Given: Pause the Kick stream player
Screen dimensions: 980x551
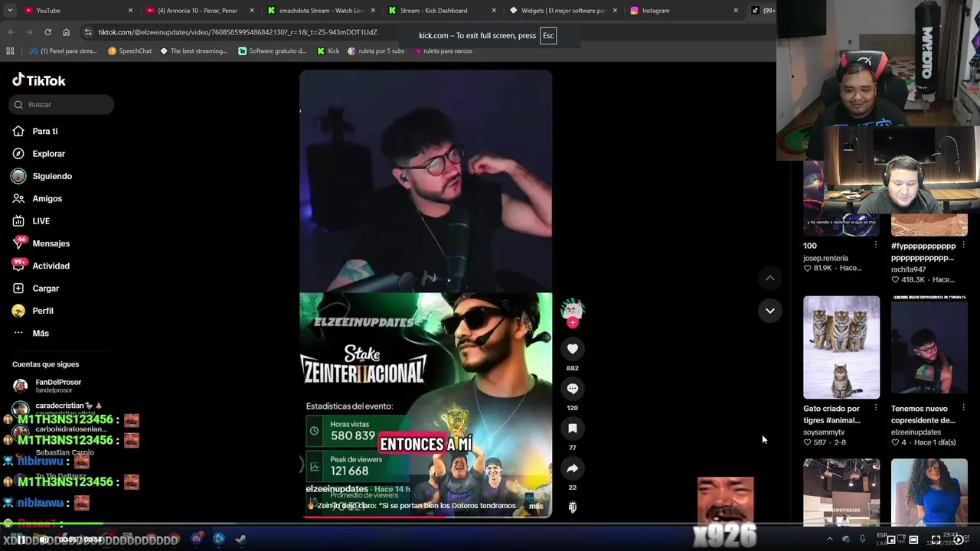Looking at the screenshot, I should click(x=22, y=540).
